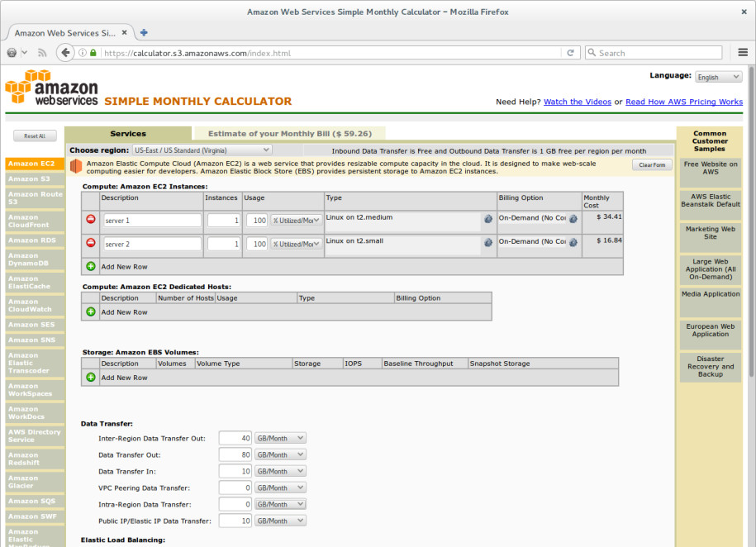
Task: Reload the calculator page
Action: (x=570, y=53)
